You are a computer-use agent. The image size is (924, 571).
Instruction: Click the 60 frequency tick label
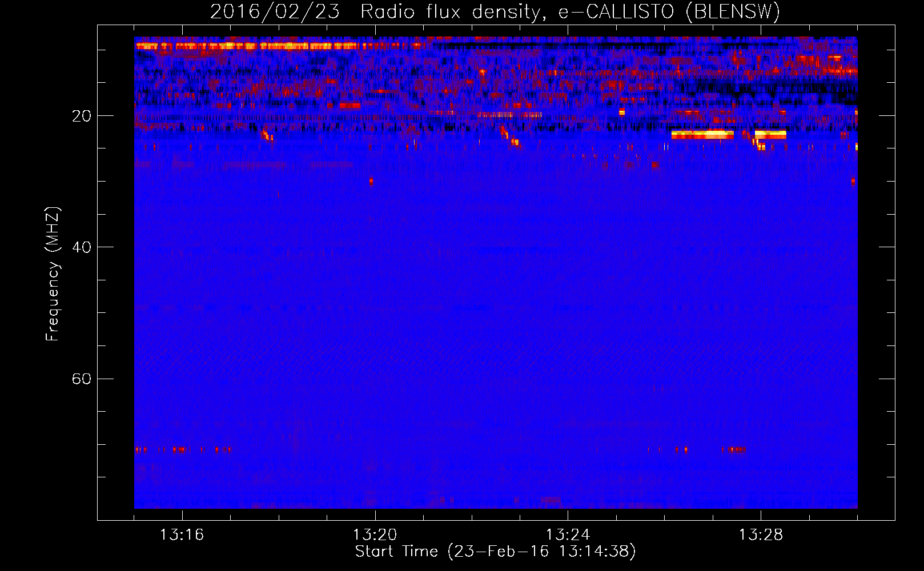[82, 379]
